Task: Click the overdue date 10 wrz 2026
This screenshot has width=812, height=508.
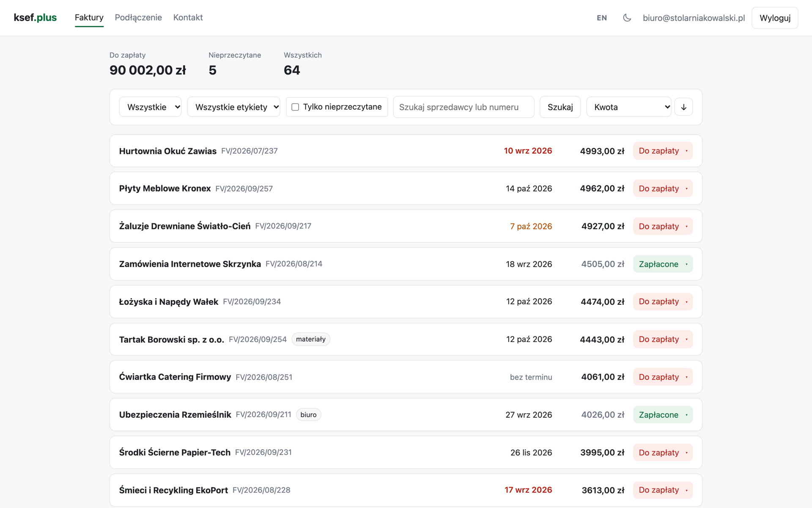Action: 528,151
